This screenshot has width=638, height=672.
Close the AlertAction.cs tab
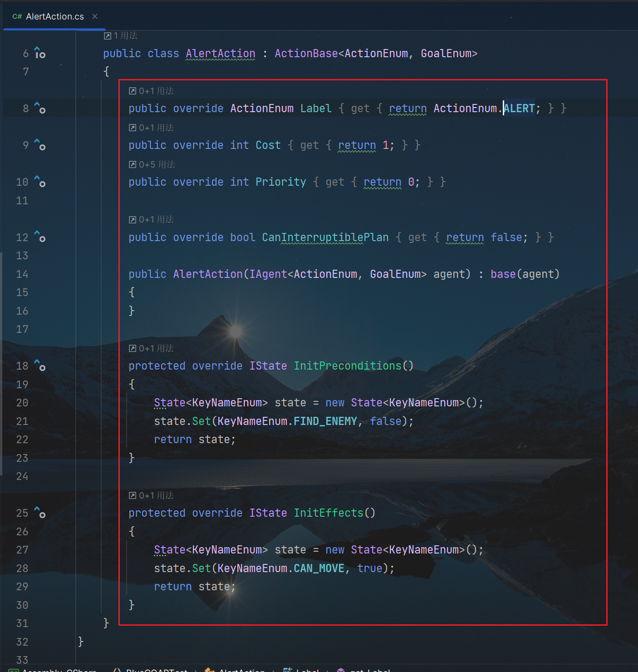[x=95, y=16]
